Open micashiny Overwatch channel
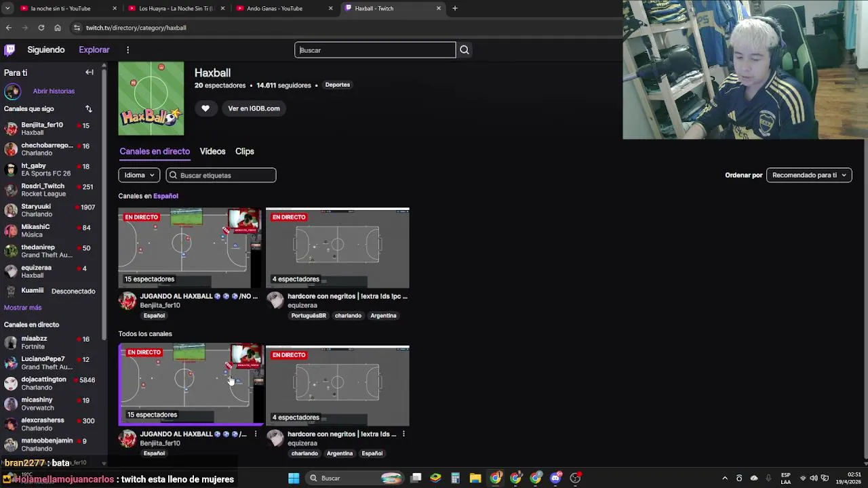The image size is (868, 488). pos(51,403)
